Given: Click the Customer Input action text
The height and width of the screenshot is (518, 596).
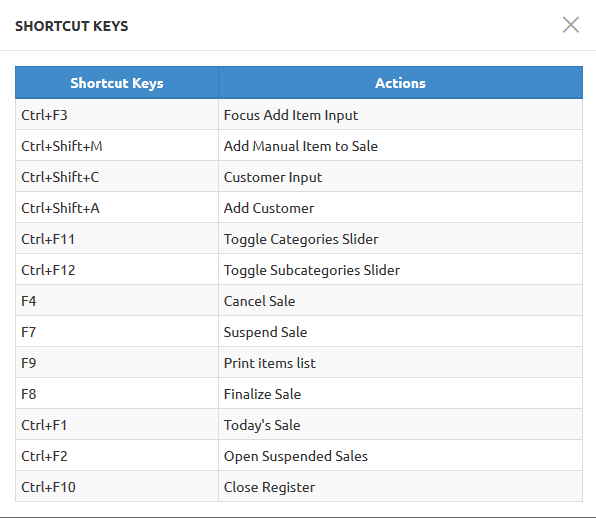Looking at the screenshot, I should coord(273,177).
